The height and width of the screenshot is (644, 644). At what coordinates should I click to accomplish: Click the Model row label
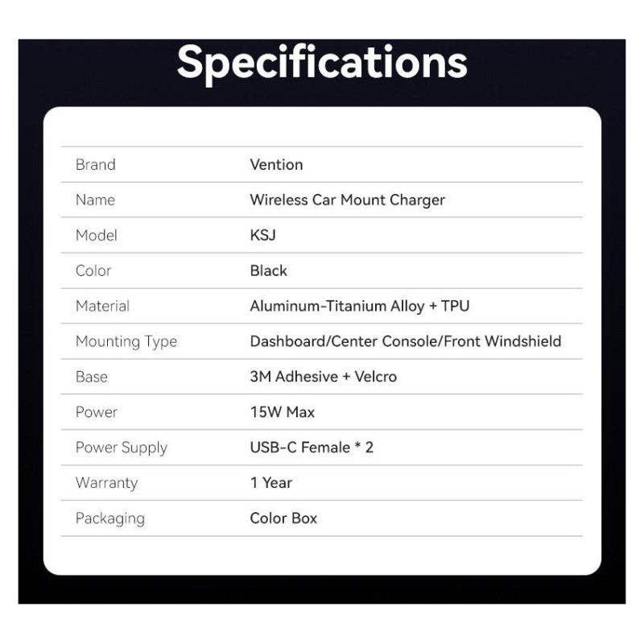click(96, 235)
